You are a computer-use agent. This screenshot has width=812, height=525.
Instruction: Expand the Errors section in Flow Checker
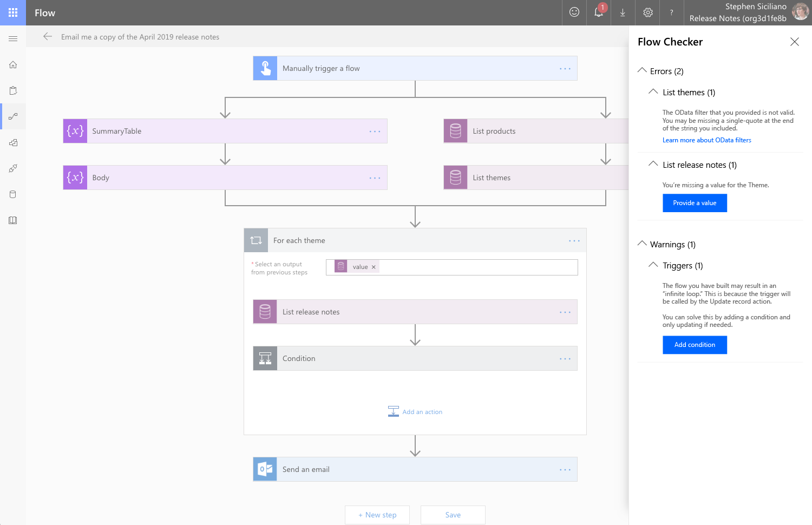tap(642, 70)
